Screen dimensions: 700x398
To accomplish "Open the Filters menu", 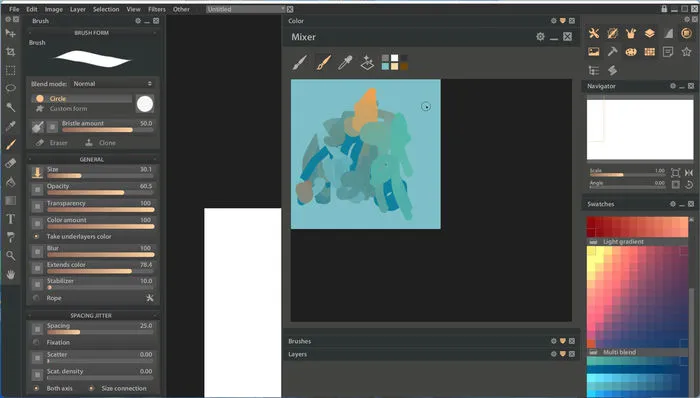I will 157,9.
